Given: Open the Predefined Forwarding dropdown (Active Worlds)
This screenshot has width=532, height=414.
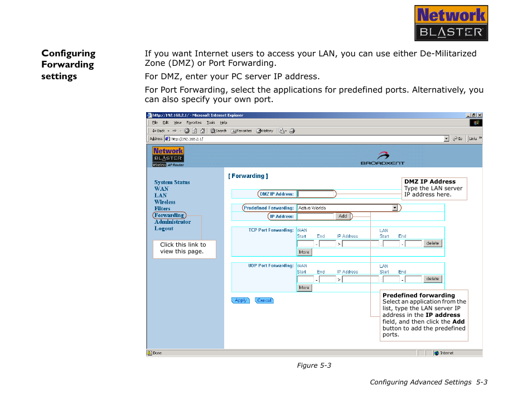Looking at the screenshot, I should coord(347,208).
